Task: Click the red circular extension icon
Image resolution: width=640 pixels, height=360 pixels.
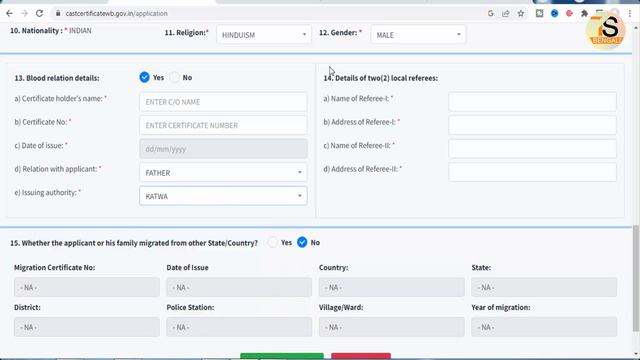Action: tap(569, 13)
